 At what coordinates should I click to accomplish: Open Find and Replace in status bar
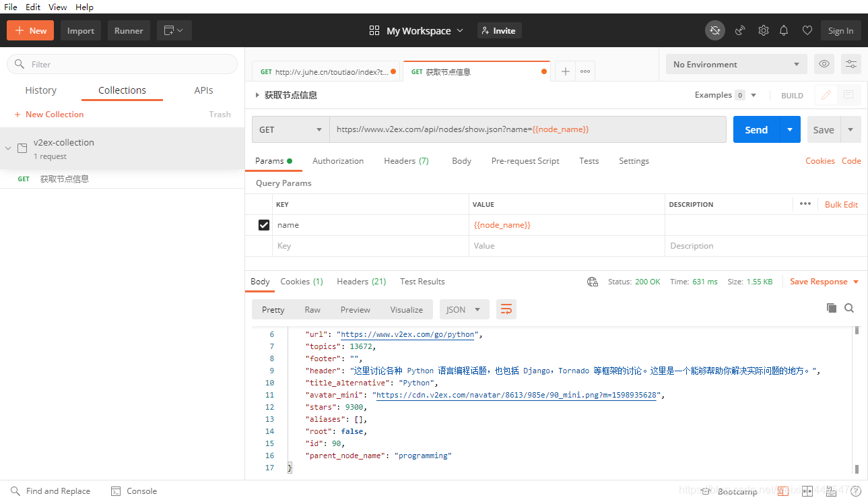[x=51, y=491]
